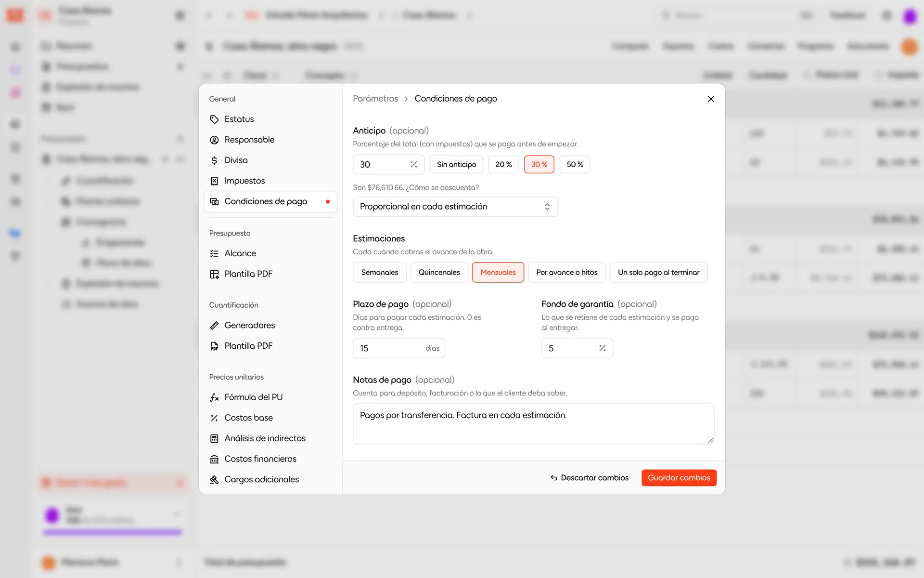924x578 pixels.
Task: Click the Análisis de indirectos calculator icon
Action: click(214, 439)
